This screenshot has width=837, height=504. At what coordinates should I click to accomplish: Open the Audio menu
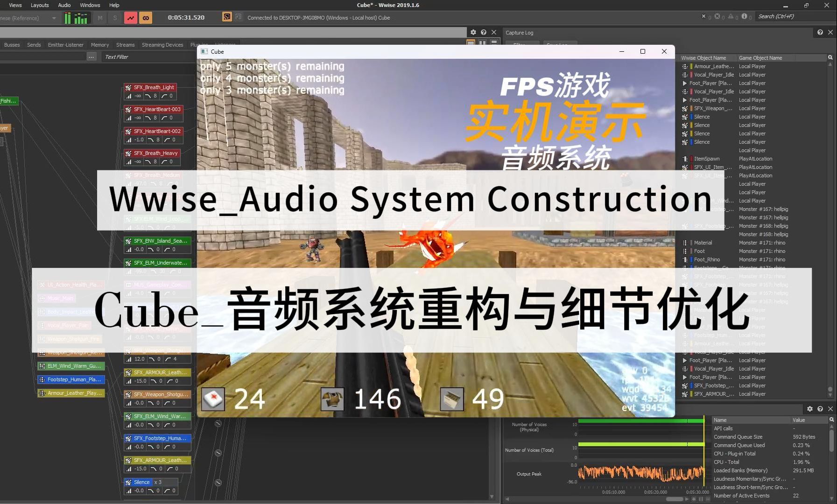point(64,5)
